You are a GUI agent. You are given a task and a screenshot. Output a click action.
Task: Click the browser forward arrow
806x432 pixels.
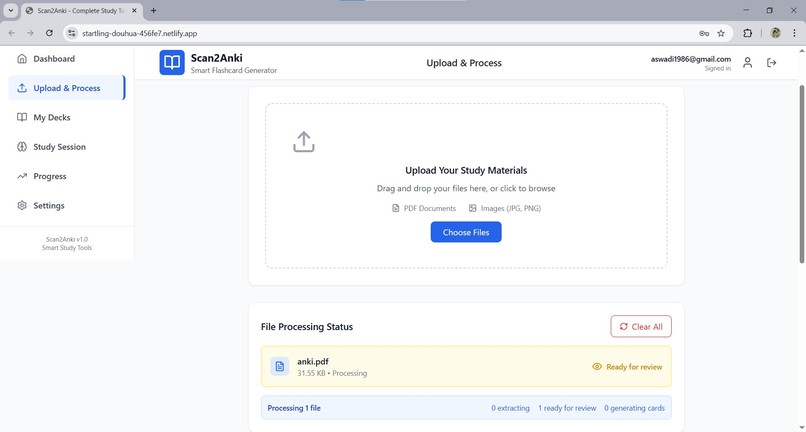point(30,33)
